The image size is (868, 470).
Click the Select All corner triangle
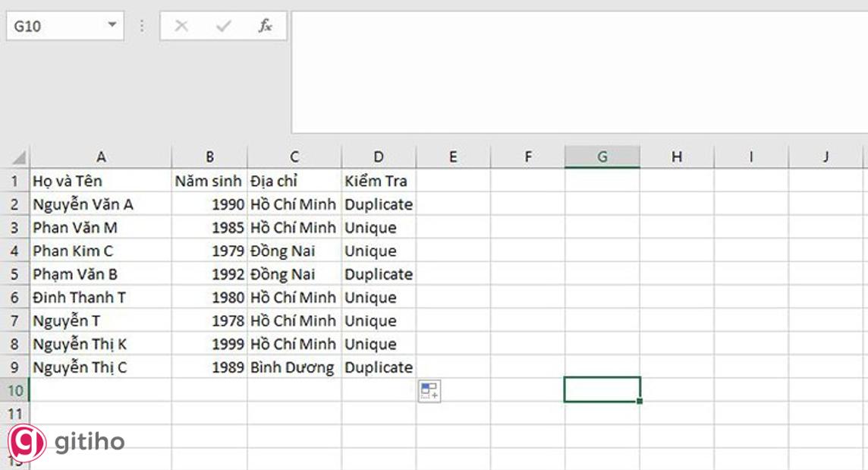point(18,157)
